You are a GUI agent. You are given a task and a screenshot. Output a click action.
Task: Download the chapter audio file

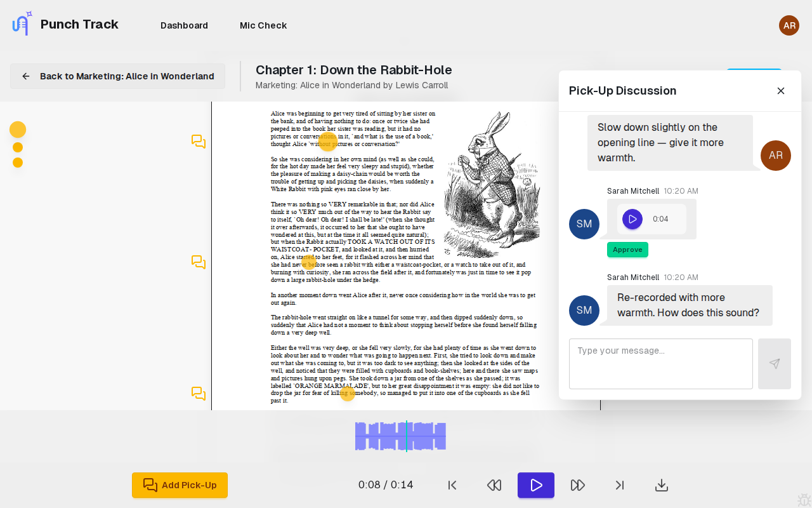[661, 485]
